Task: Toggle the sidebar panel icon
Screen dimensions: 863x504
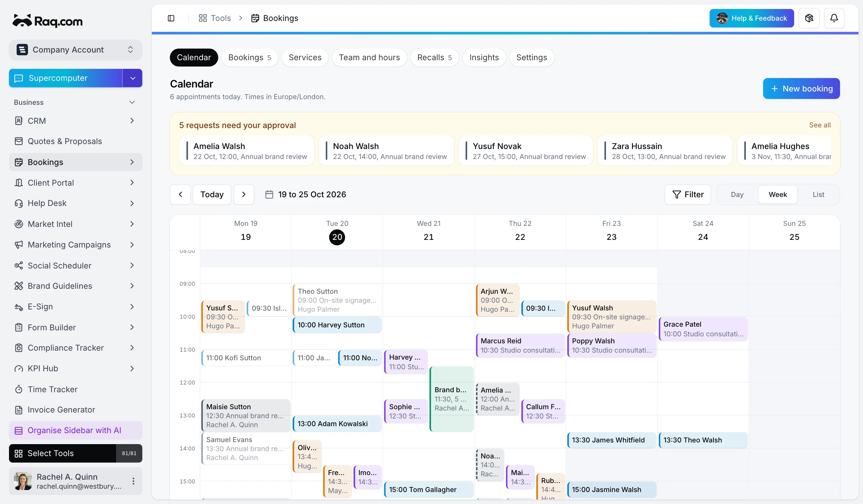Action: [x=171, y=18]
